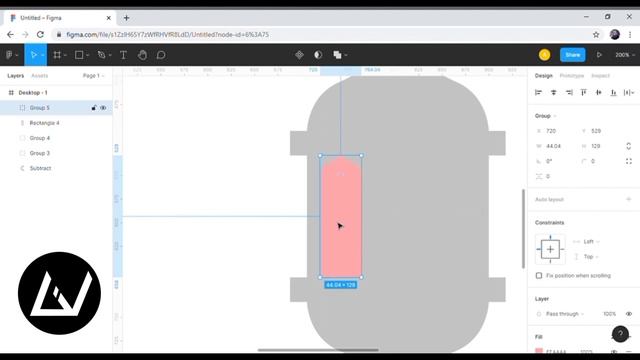Screen dimensions: 640x360
Task: Select the Hand tool
Action: point(142,55)
